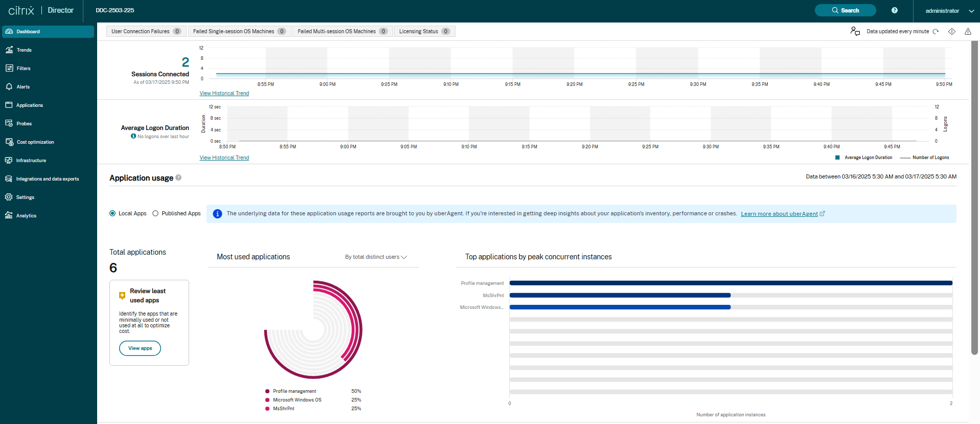Click the diamond notification icon in toolbar

pyautogui.click(x=952, y=32)
